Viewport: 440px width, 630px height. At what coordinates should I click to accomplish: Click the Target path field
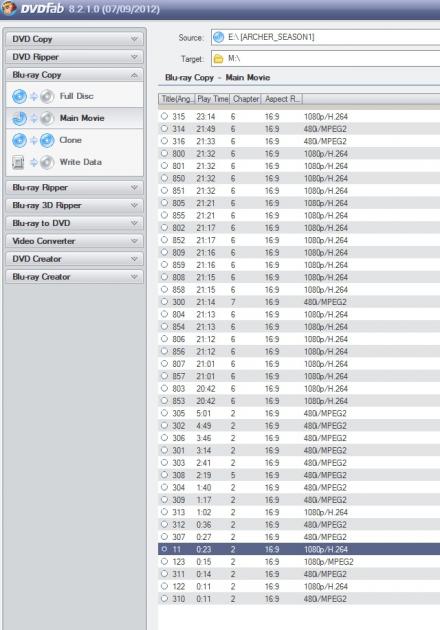click(x=325, y=59)
